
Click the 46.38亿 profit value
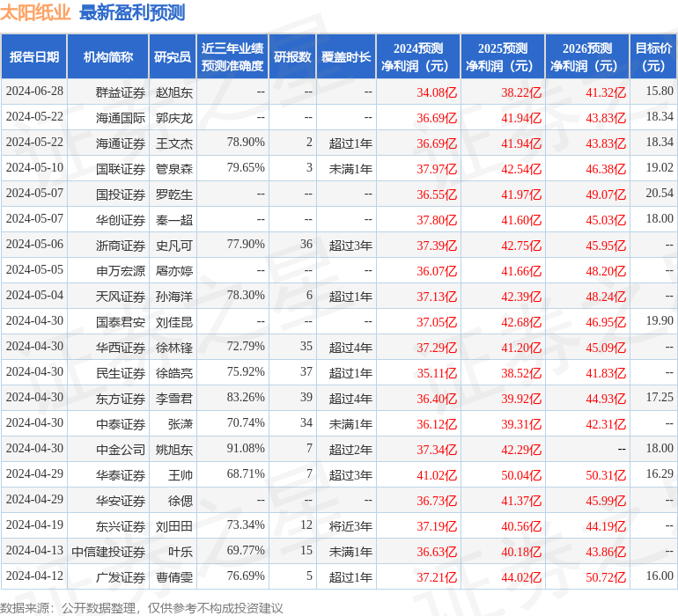[x=606, y=169]
